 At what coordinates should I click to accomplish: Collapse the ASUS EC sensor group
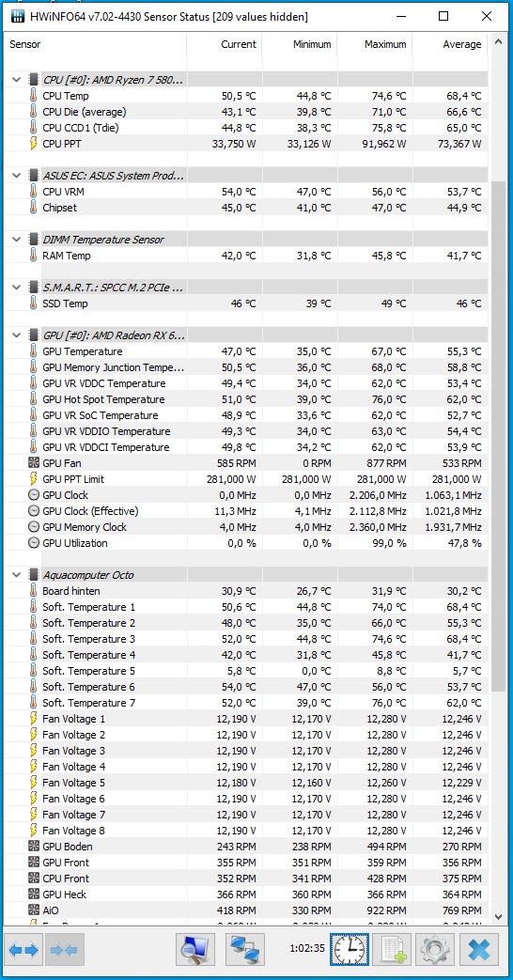pyautogui.click(x=16, y=176)
